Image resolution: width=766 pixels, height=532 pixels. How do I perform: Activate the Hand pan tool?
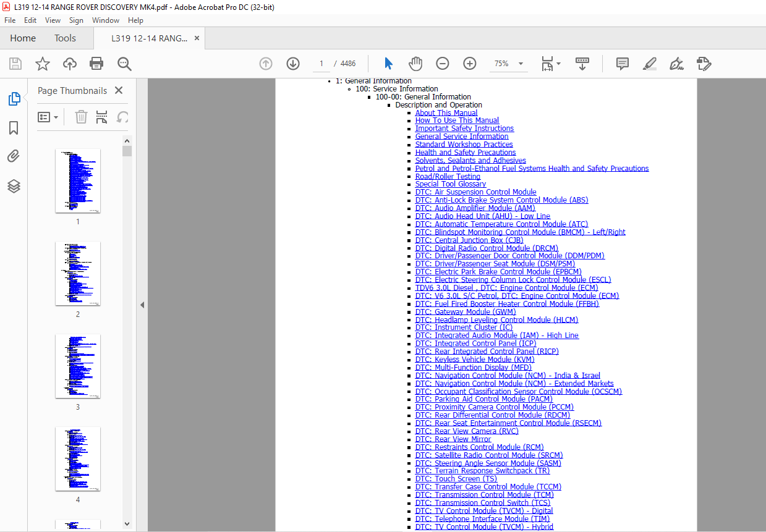pos(415,64)
